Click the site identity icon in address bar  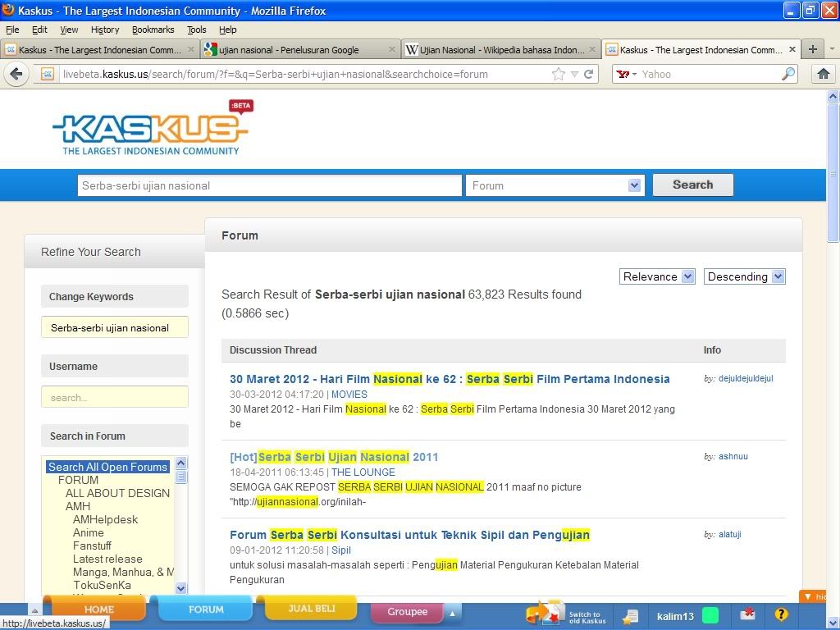click(x=48, y=74)
